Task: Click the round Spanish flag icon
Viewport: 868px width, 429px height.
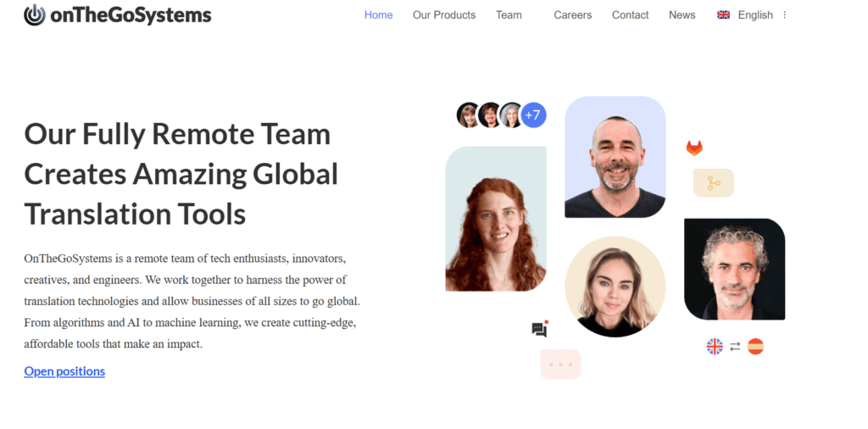Action: (755, 347)
